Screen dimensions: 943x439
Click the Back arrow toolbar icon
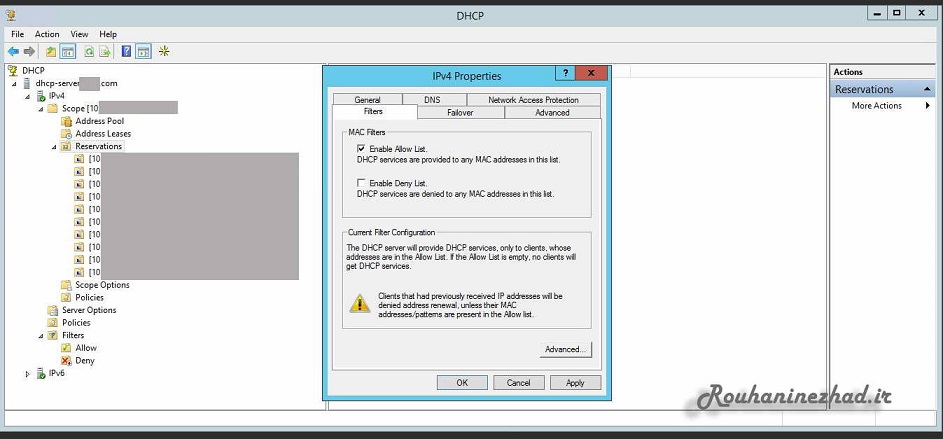(x=13, y=52)
